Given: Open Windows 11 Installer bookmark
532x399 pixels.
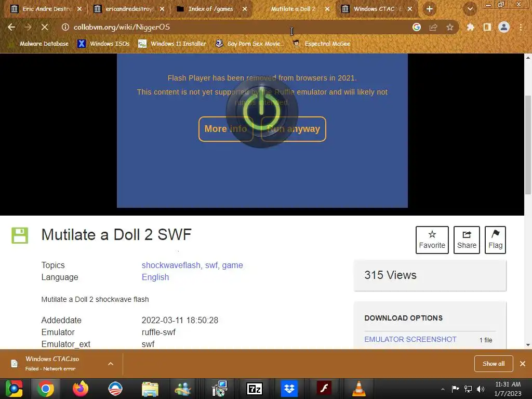Looking at the screenshot, I should point(172,44).
